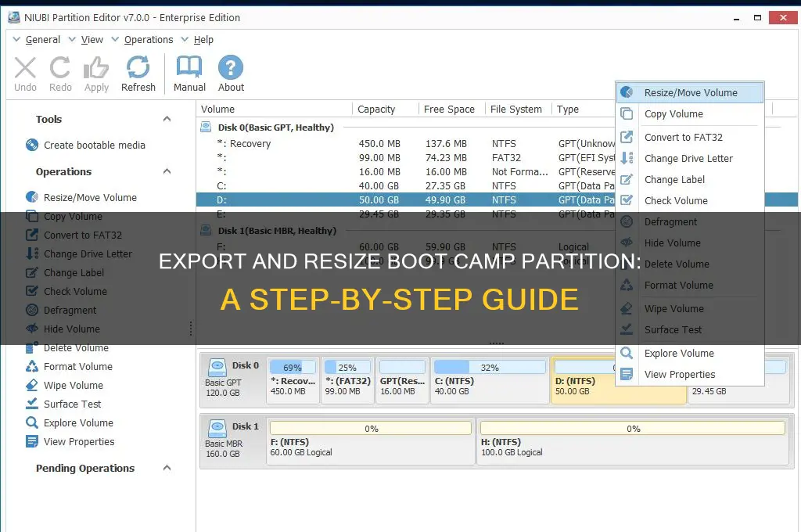The width and height of the screenshot is (801, 532).
Task: Click the Disk 0 drive icon in disk map
Action: [x=217, y=367]
